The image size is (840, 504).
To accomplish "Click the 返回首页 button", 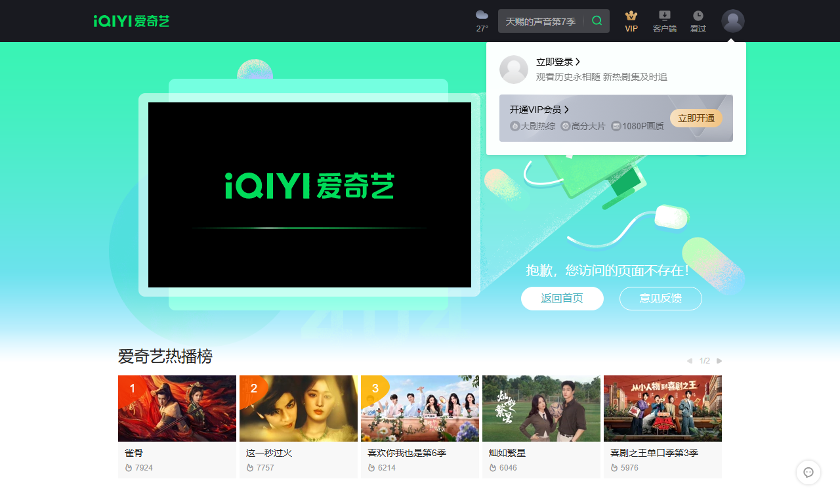I will (562, 299).
